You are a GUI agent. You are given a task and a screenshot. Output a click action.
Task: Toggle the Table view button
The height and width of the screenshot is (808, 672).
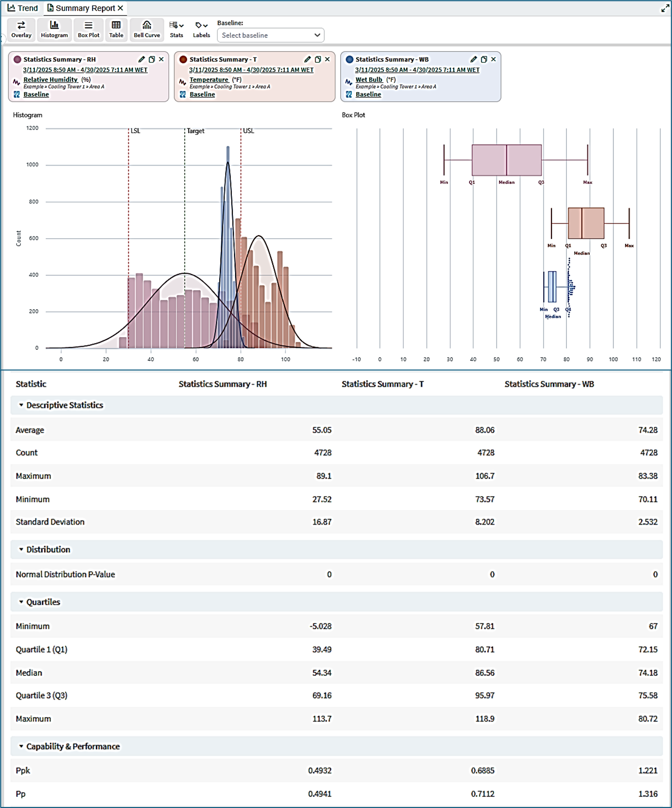[x=116, y=29]
